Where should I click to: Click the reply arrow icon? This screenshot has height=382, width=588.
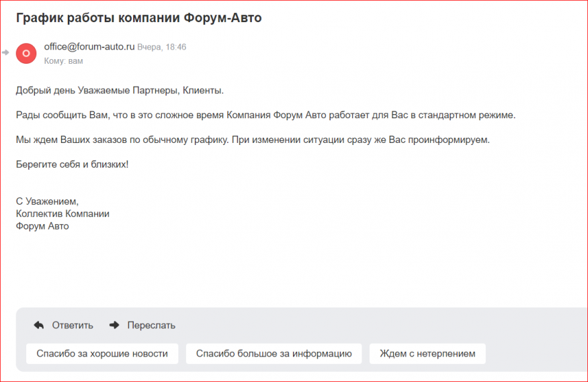tap(39, 325)
